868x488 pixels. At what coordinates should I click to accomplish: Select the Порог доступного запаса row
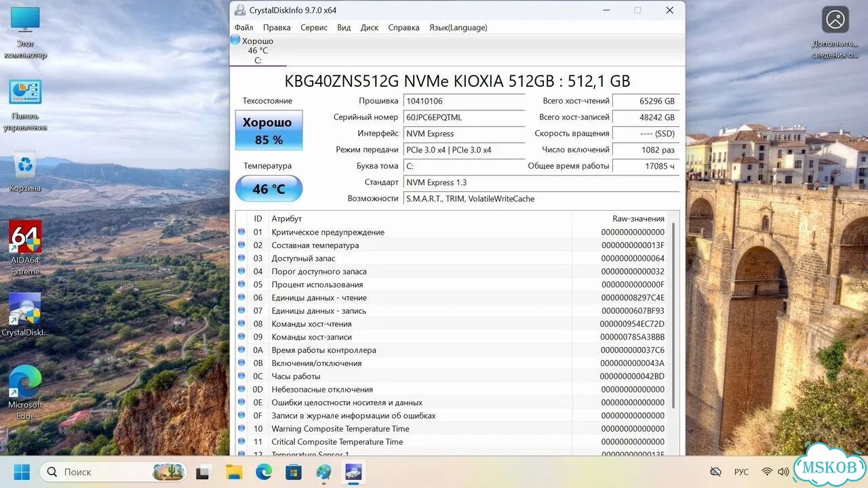pos(452,271)
